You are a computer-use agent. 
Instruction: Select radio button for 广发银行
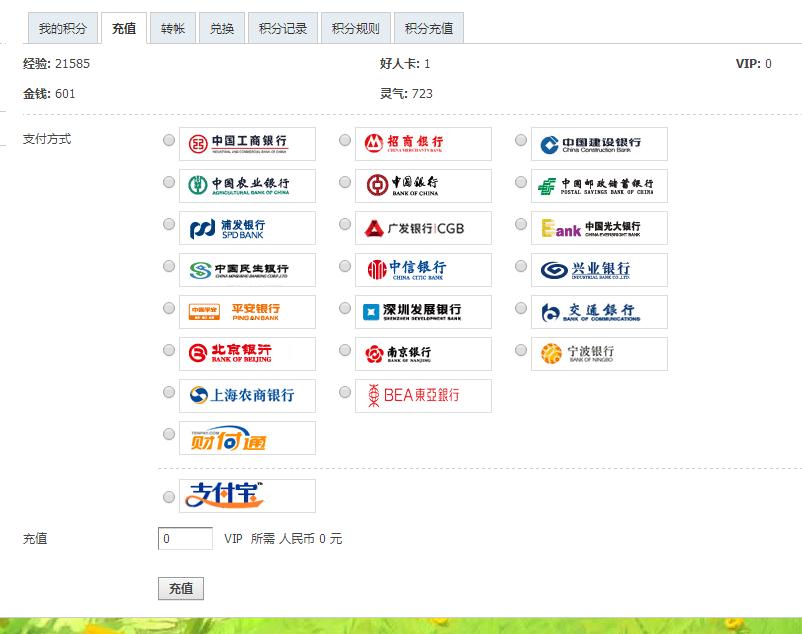click(345, 224)
